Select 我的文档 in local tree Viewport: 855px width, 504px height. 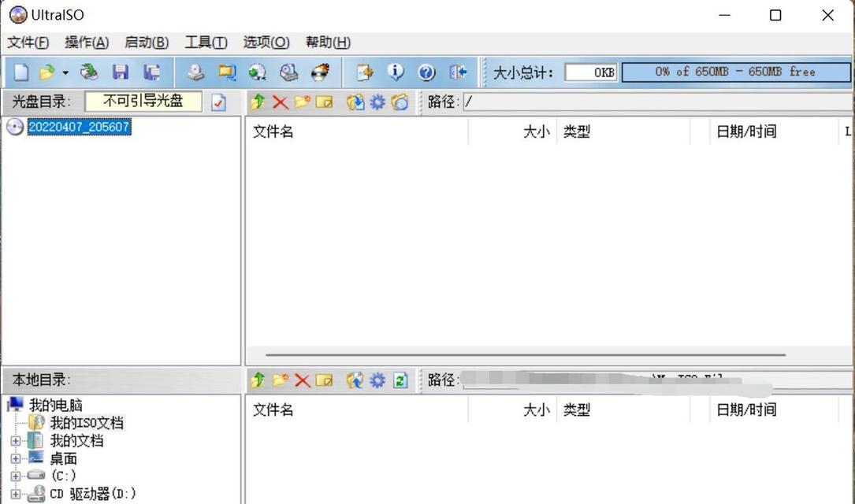point(77,441)
